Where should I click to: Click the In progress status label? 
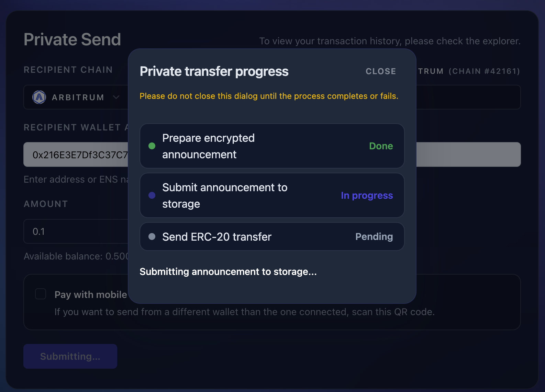click(367, 195)
